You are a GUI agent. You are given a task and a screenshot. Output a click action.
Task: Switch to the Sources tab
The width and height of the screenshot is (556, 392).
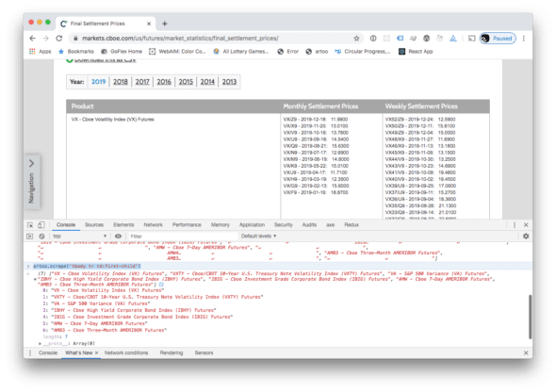pyautogui.click(x=94, y=225)
